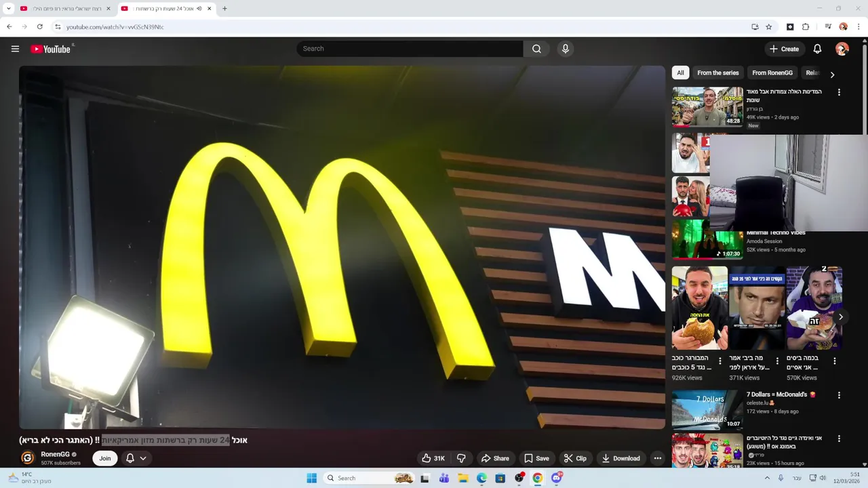This screenshot has height=488, width=868.
Task: Select the From RonenGG chip
Action: pos(772,73)
